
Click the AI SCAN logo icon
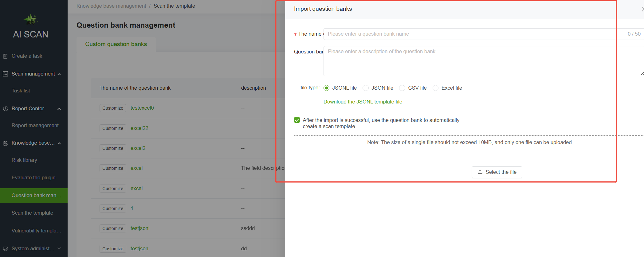31,20
